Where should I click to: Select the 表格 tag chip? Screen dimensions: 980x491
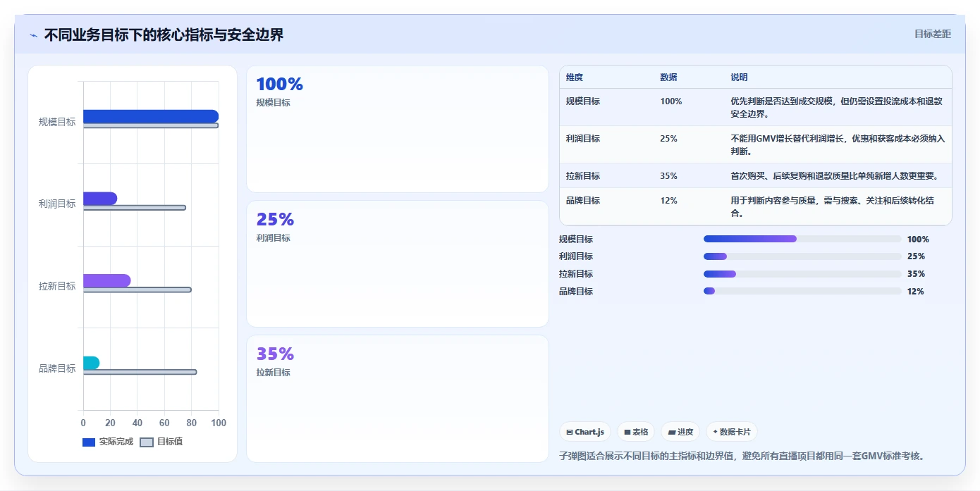pyautogui.click(x=636, y=432)
